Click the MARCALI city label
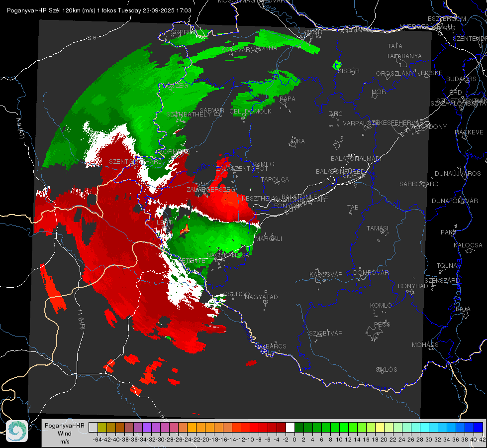The image size is (487, 448). (x=268, y=239)
